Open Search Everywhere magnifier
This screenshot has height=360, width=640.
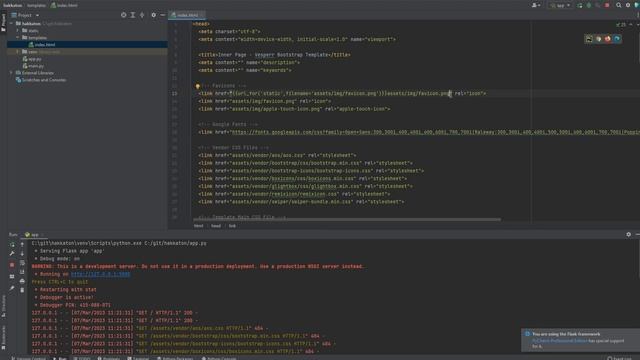[x=619, y=5]
